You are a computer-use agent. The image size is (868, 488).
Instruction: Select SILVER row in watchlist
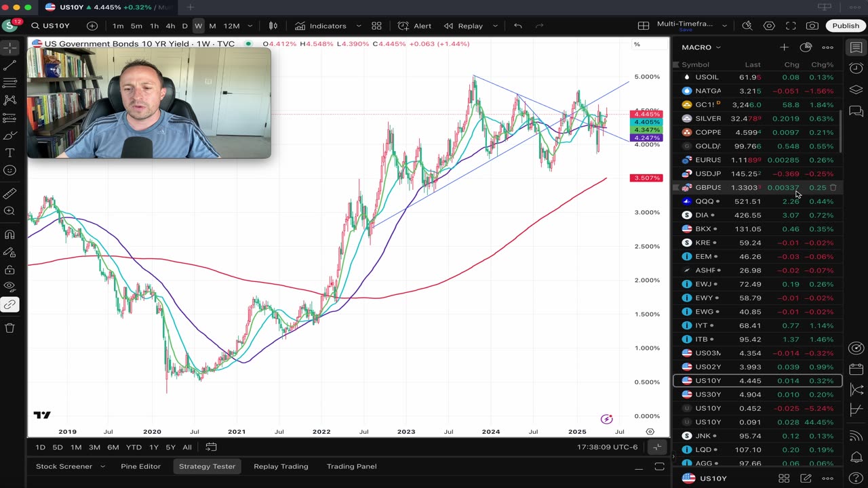coord(757,119)
